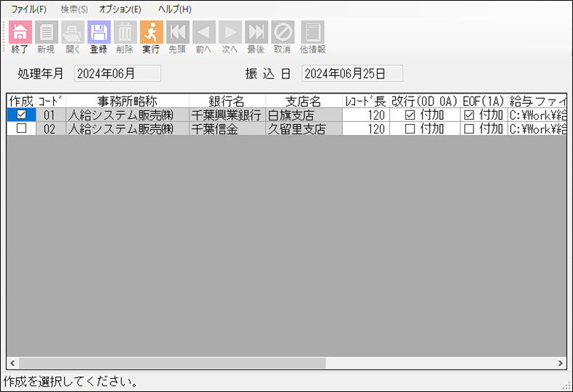
Task: Open the ファイル(F) menu
Action: tap(28, 9)
